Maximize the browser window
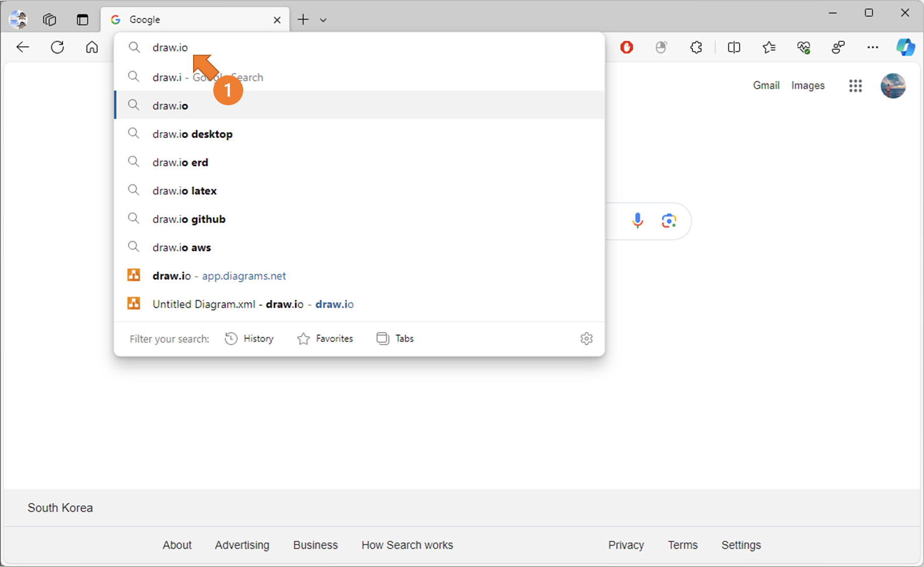Viewport: 924px width, 567px height. pos(869,13)
